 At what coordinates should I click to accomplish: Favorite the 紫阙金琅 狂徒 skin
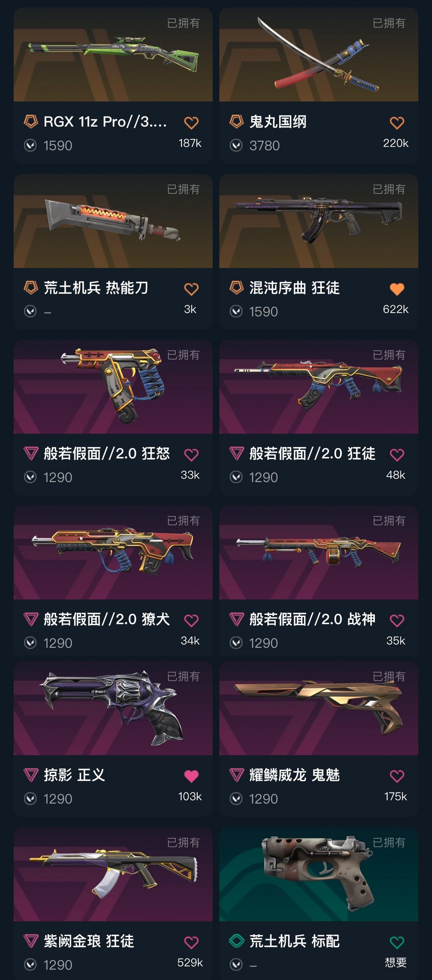coord(191,942)
